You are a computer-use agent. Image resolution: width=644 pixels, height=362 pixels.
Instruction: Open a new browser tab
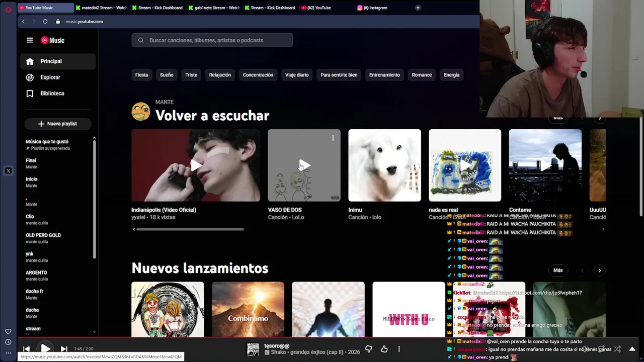click(418, 8)
